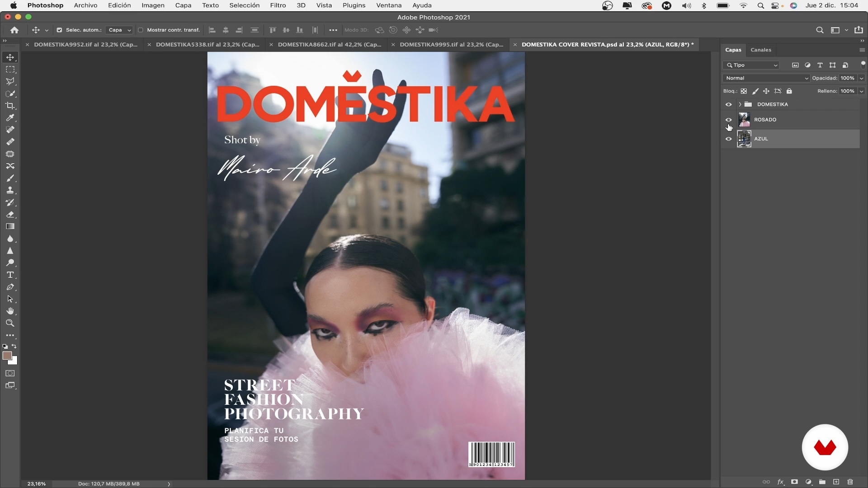Select the Eyedropper tool

[10, 118]
